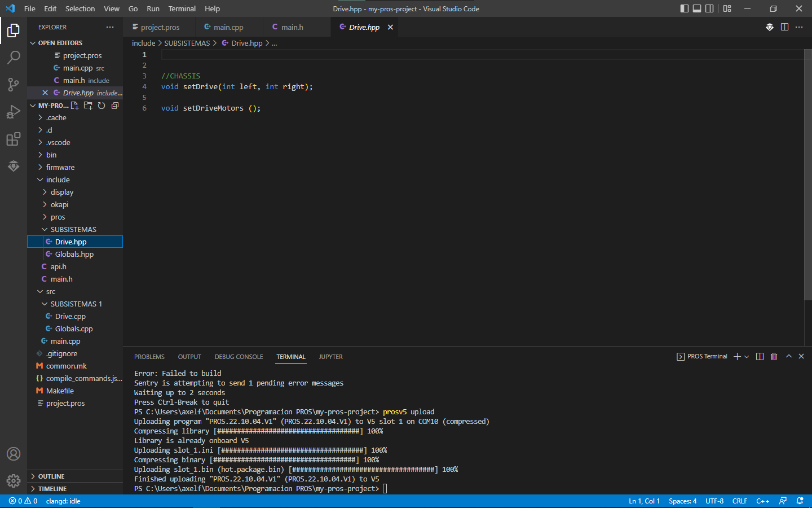Screen dimensions: 812x508
Task: Open Drive.cpp in the explorer
Action: 70,316
